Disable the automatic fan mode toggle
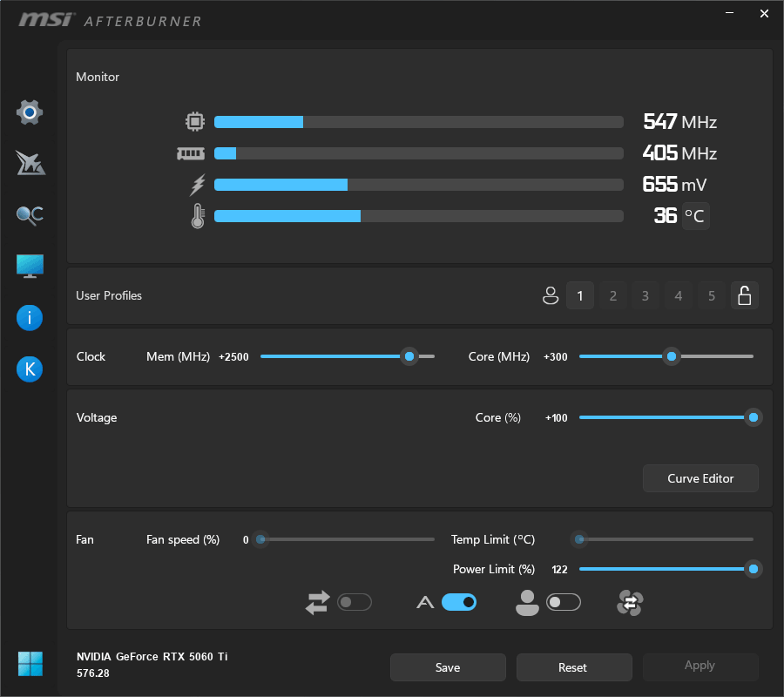Image resolution: width=784 pixels, height=697 pixels. (459, 602)
